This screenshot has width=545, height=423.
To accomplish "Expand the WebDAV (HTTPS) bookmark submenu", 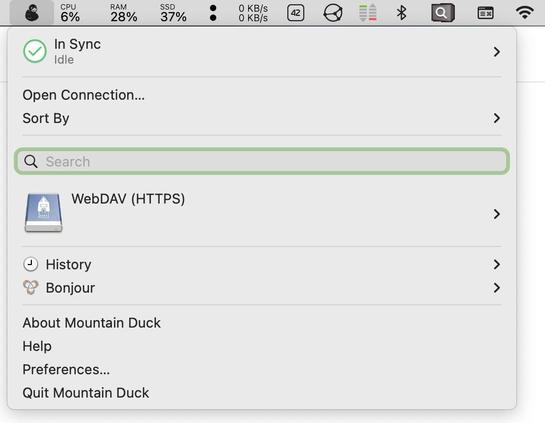I will [x=262, y=213].
